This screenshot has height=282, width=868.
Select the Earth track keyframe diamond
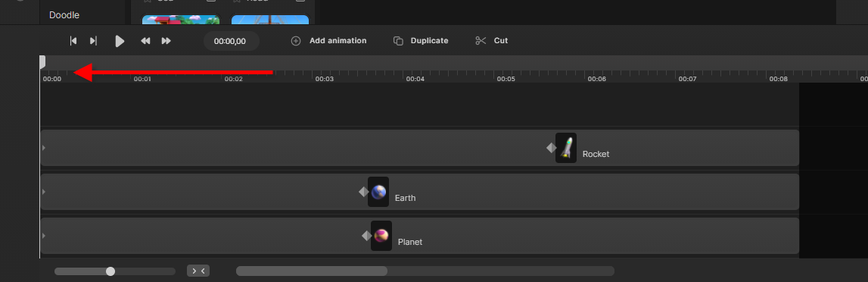364,192
